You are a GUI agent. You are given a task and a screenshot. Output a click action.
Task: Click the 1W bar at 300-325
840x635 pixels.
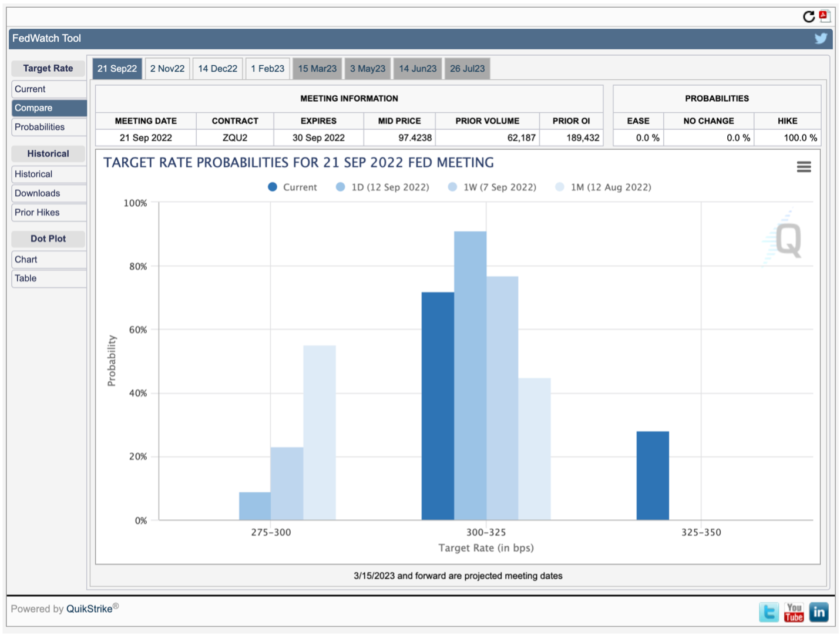[502, 398]
